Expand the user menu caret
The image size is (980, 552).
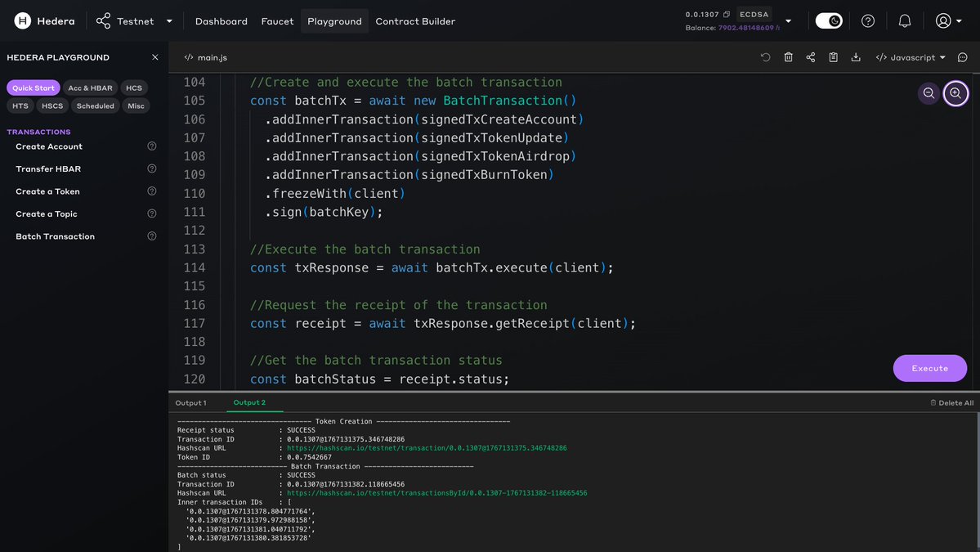click(x=959, y=21)
